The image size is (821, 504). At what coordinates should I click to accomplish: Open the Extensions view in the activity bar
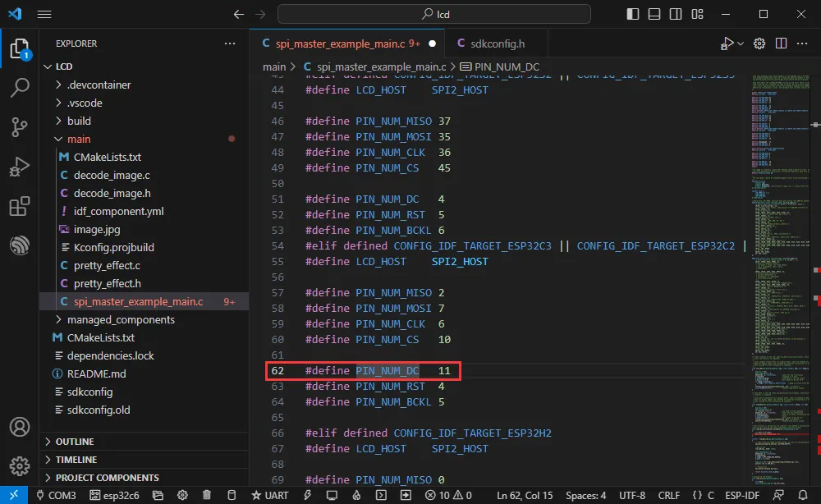coord(20,206)
